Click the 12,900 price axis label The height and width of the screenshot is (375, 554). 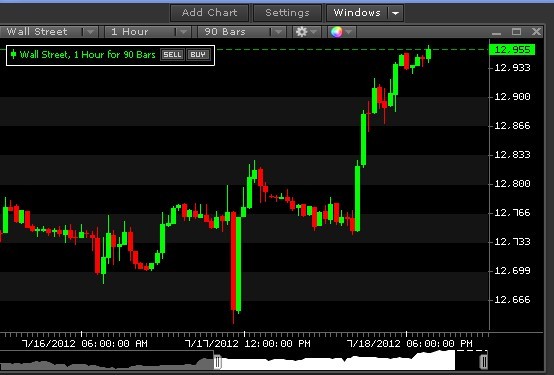click(512, 96)
